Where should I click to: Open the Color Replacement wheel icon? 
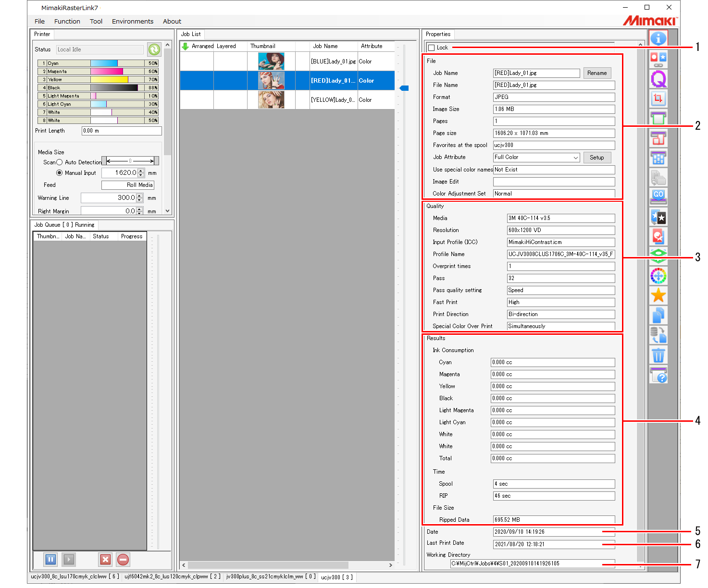pos(658,275)
